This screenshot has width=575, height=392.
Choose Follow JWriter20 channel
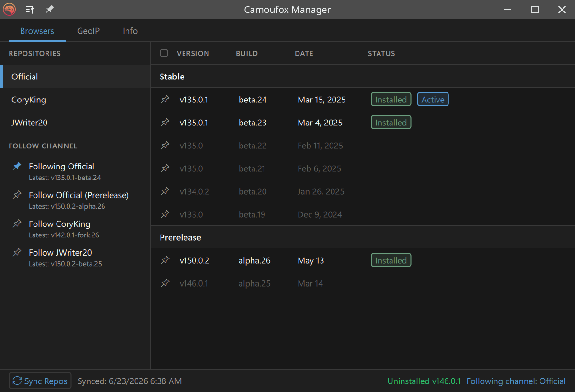[x=75, y=258]
